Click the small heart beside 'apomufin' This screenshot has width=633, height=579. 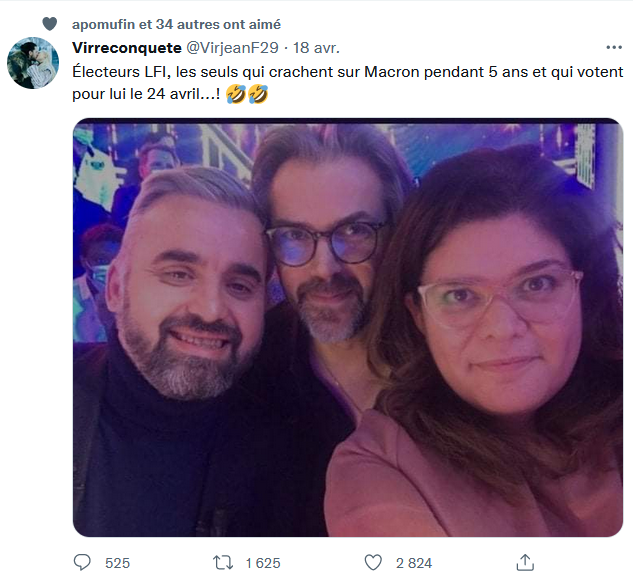pos(50,24)
